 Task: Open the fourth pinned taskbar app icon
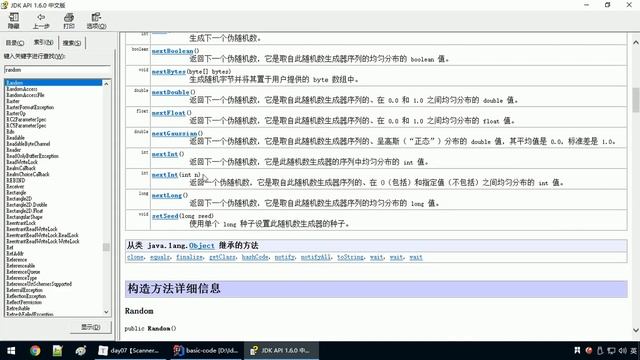(81, 351)
